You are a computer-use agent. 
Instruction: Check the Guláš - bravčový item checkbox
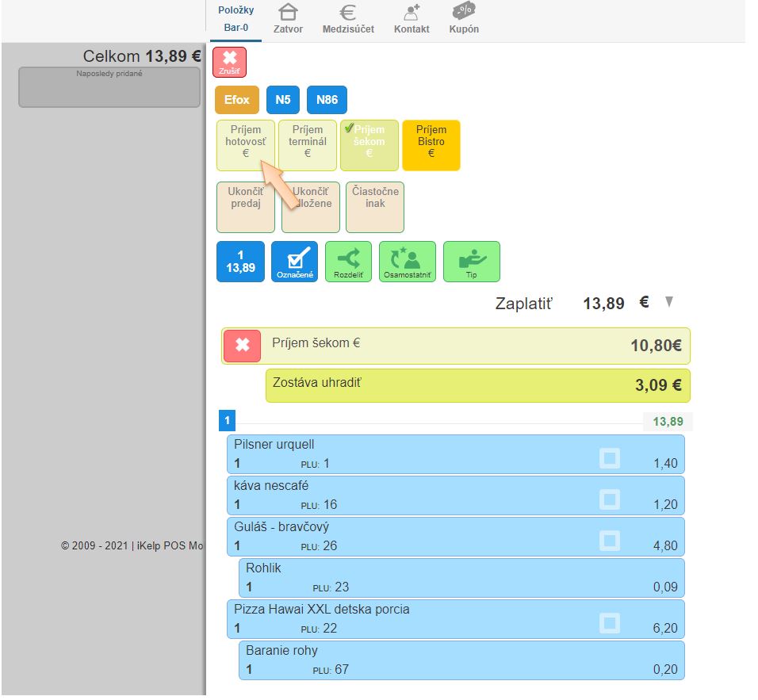tap(609, 540)
